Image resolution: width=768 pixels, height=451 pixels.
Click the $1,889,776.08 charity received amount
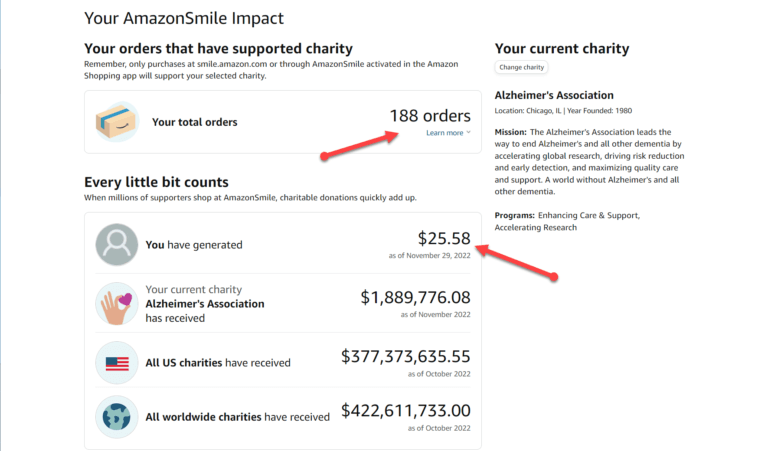tap(415, 297)
